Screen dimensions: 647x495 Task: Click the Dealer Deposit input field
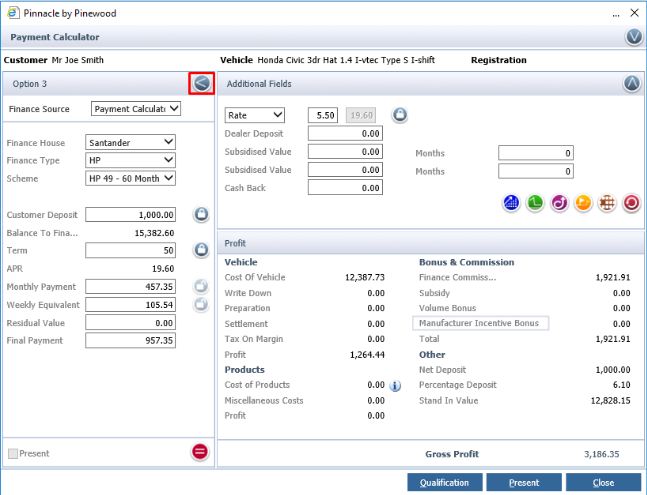pyautogui.click(x=345, y=133)
